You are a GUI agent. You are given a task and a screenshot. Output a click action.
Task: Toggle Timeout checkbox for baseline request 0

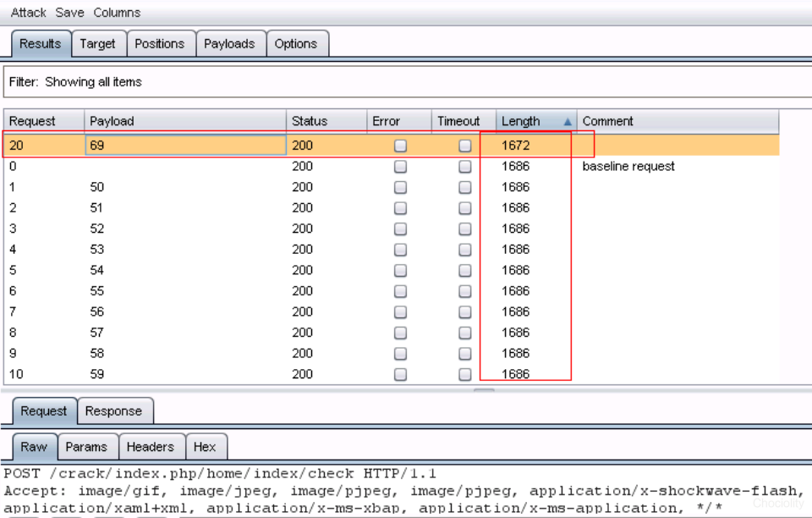465,166
